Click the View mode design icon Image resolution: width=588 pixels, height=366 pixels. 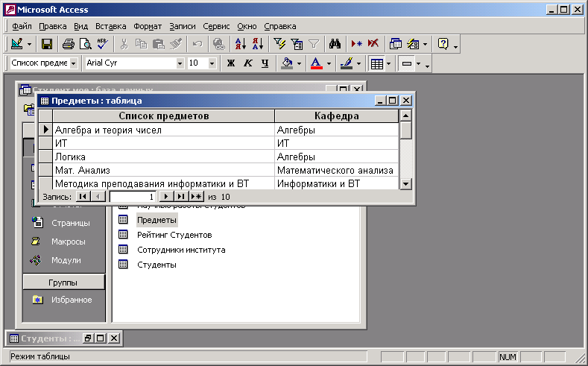click(x=16, y=44)
